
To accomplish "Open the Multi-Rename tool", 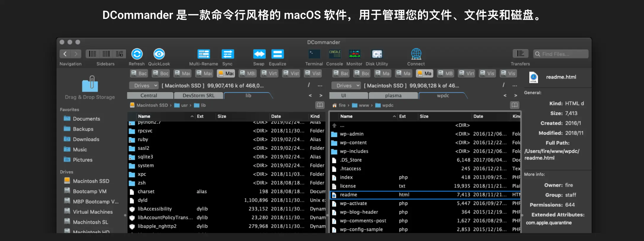I will [203, 54].
